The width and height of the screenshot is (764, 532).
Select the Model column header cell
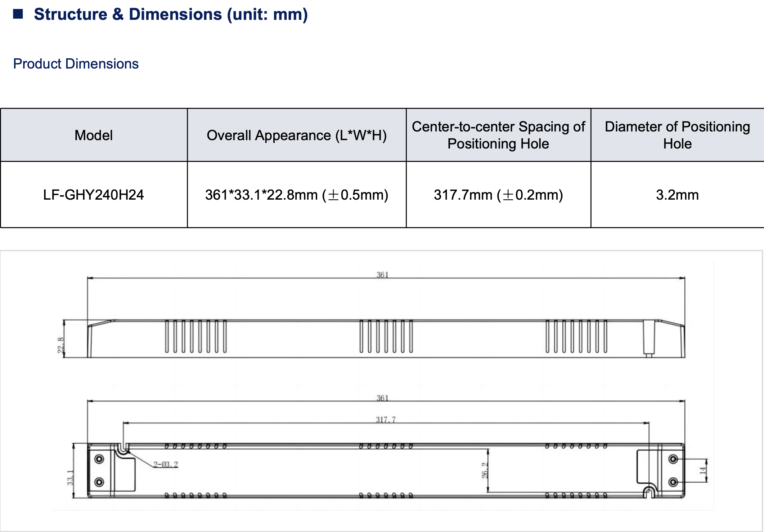point(93,135)
